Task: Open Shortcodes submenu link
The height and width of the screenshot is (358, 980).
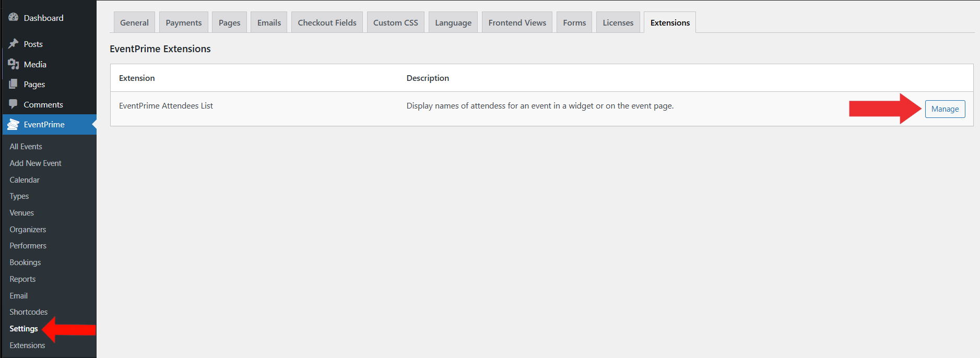Action: click(x=28, y=312)
